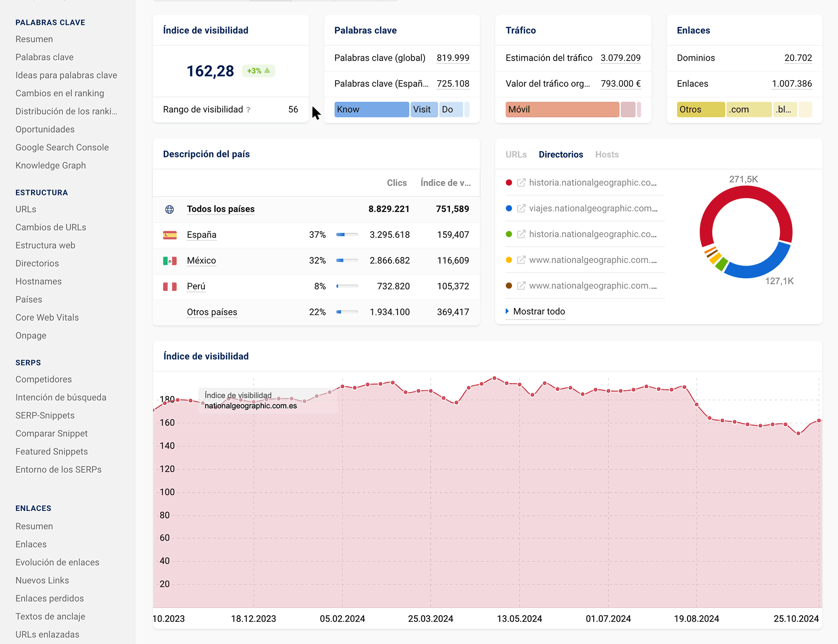Image resolution: width=838 pixels, height=644 pixels.
Task: Open Core Web Vitals in sidebar
Action: click(x=47, y=318)
